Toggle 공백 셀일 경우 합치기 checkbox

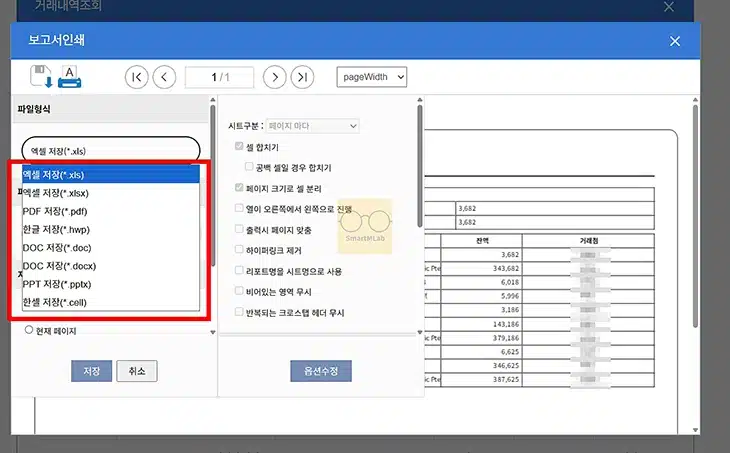pos(249,167)
